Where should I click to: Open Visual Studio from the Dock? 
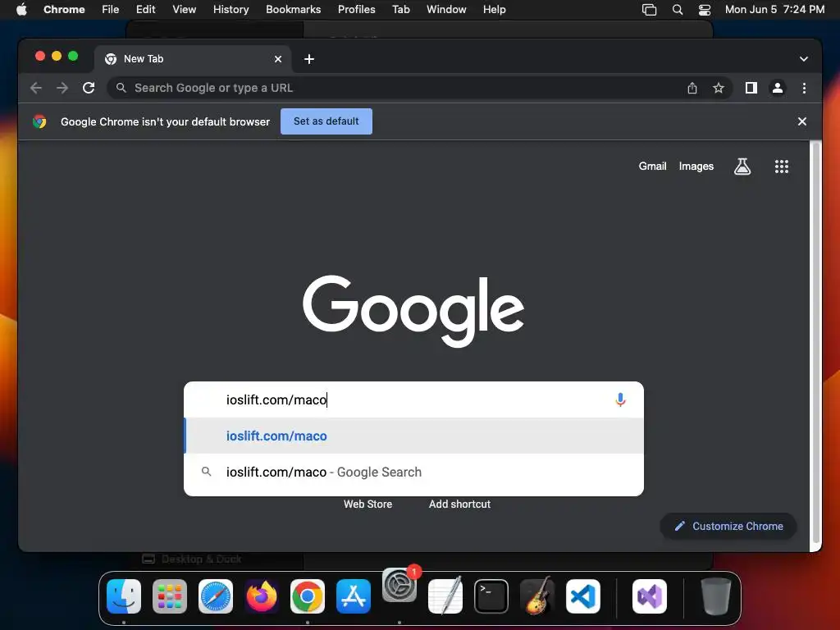click(x=650, y=596)
